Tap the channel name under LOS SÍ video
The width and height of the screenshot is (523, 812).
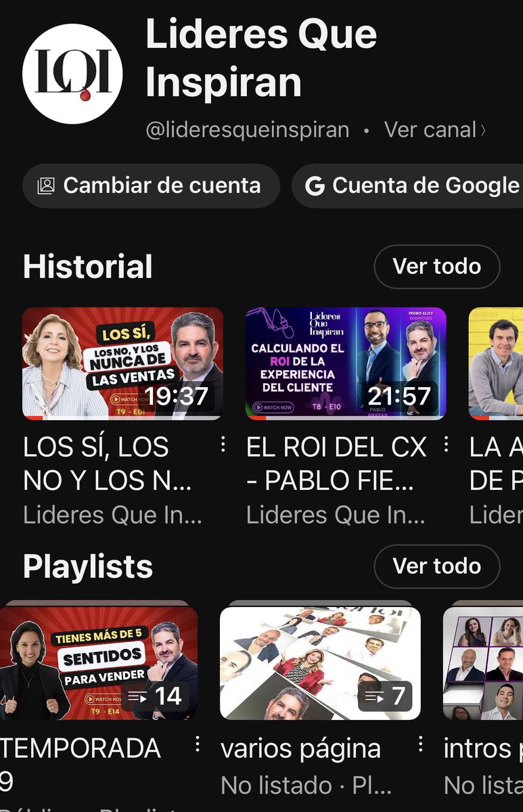tap(112, 515)
